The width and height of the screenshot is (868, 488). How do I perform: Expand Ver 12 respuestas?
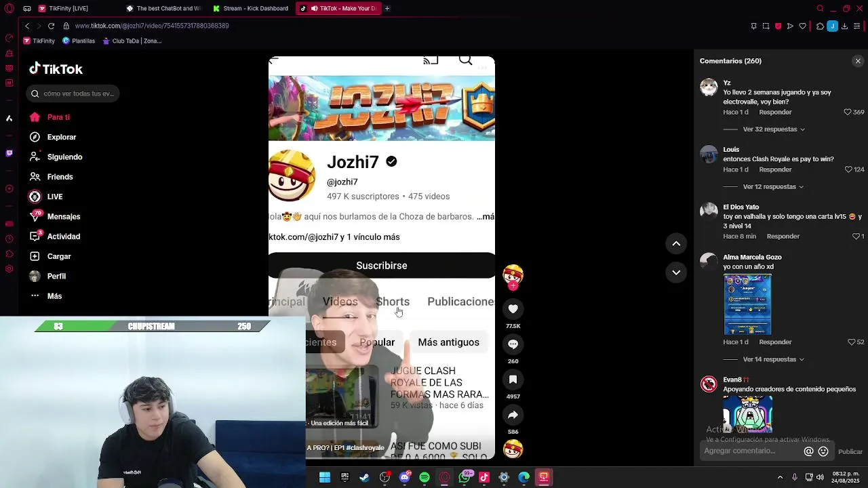pos(773,186)
